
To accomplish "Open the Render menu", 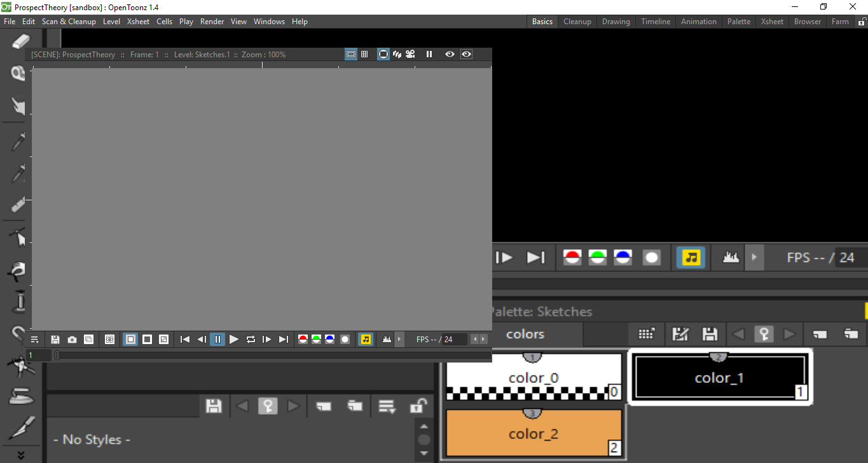I will click(212, 21).
